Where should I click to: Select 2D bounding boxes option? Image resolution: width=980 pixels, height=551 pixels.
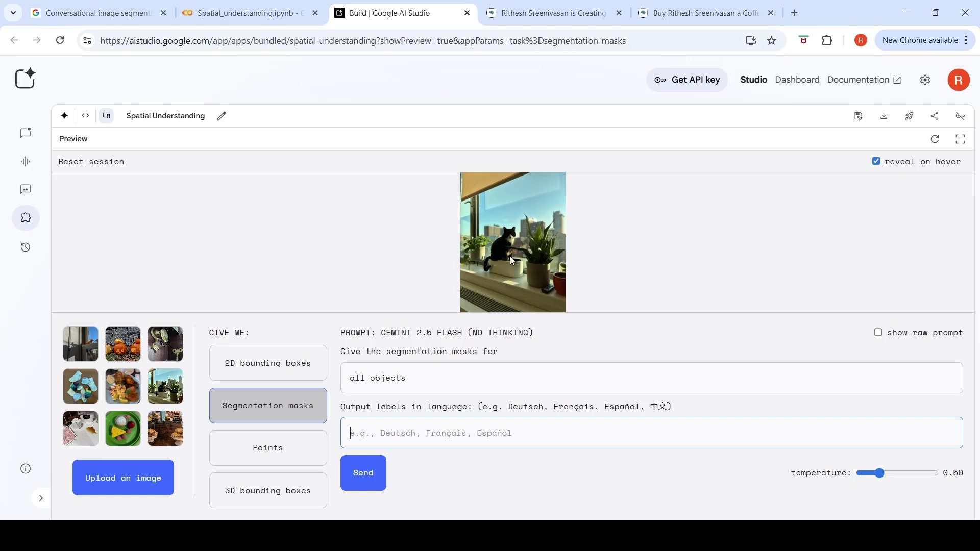point(268,363)
